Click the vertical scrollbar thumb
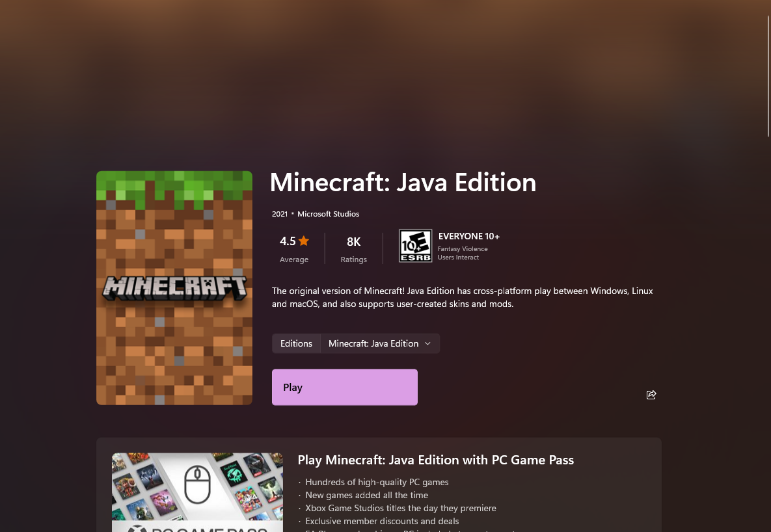The height and width of the screenshot is (532, 771). click(x=768, y=76)
